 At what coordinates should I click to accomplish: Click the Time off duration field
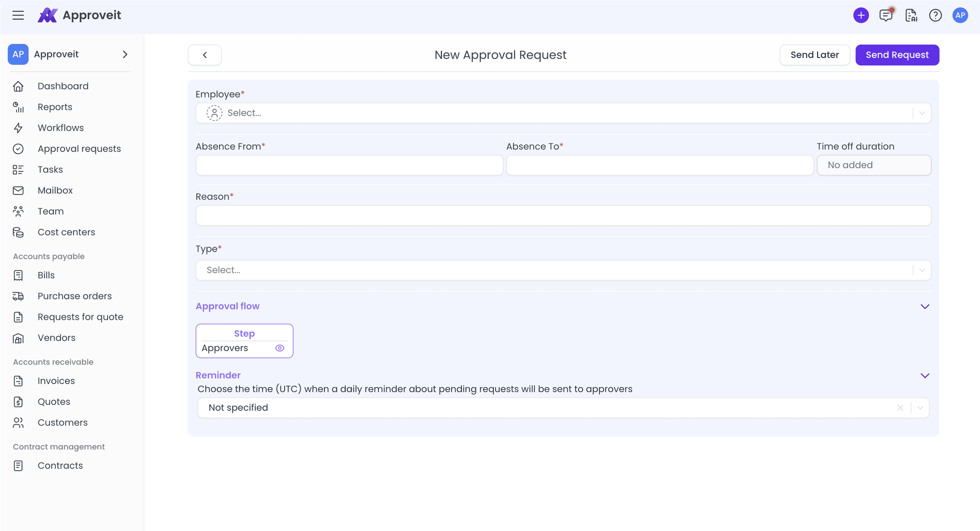click(874, 165)
